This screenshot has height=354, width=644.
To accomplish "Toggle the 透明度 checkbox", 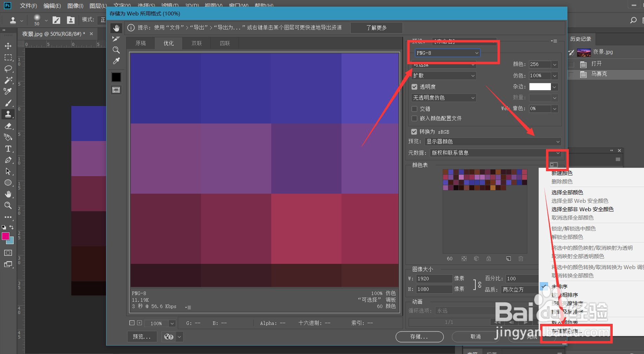I will pyautogui.click(x=415, y=87).
